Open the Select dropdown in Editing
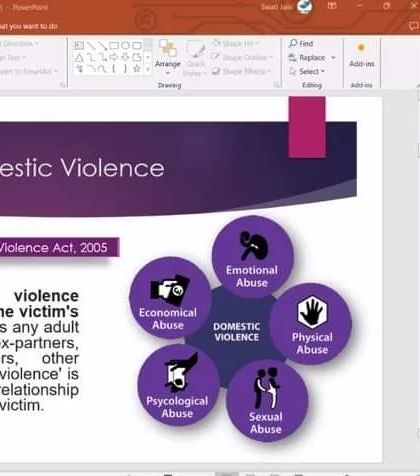The width and height of the screenshot is (420, 476). coord(307,71)
